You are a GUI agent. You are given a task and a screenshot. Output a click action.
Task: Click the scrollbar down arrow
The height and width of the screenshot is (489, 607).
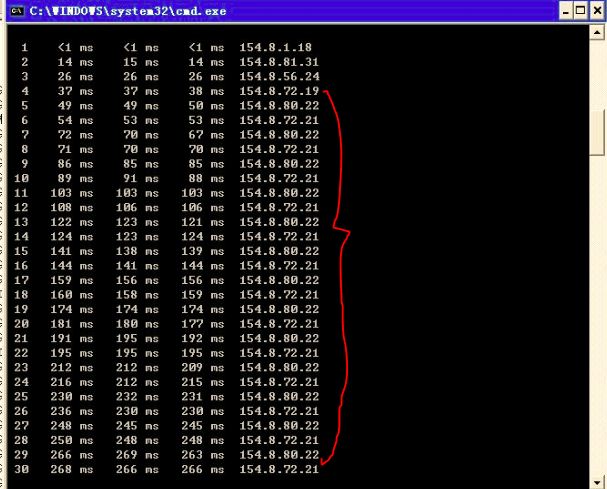[597, 480]
